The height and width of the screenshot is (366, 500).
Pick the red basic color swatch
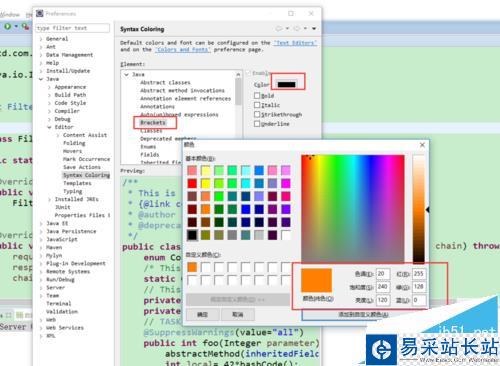[192, 183]
